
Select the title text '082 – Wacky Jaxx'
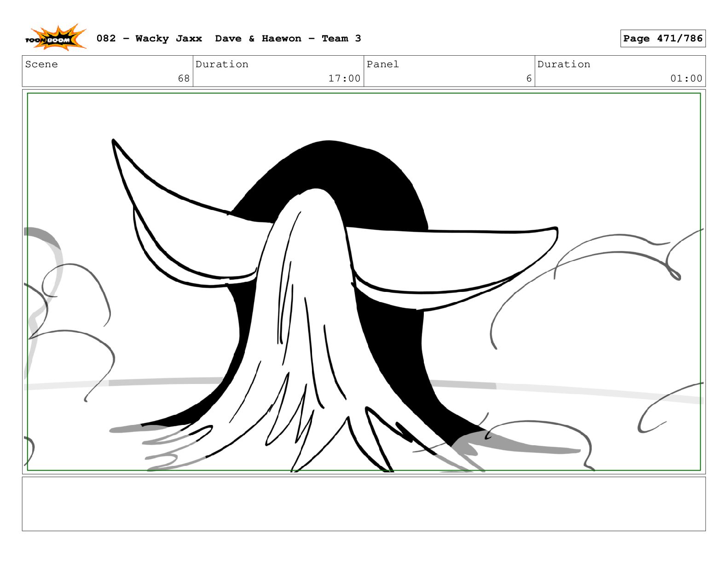[149, 39]
